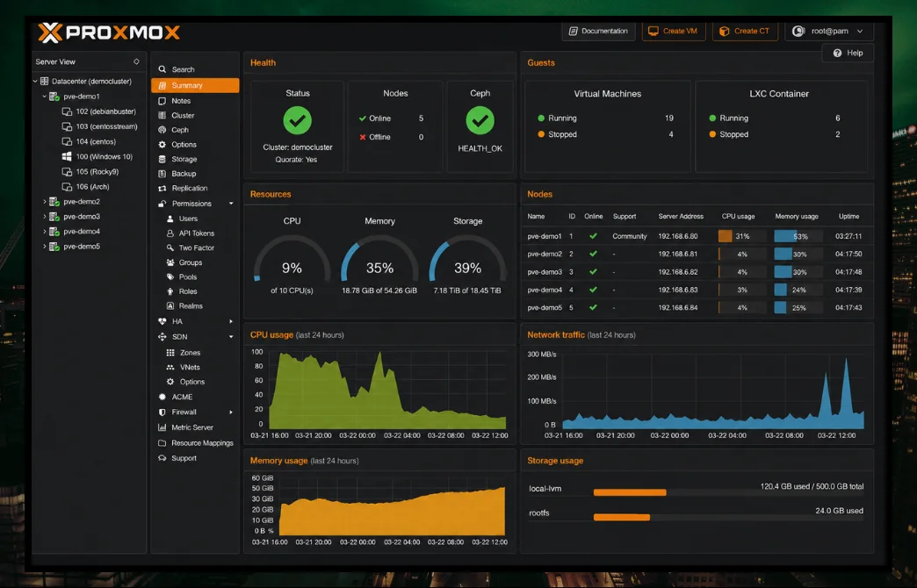This screenshot has height=588, width=917.
Task: Select VM 103 (centosstream) in tree
Action: coord(99,126)
